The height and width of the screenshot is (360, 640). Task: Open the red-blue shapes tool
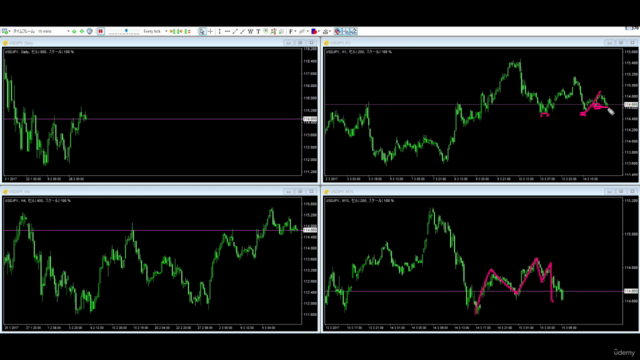314,31
